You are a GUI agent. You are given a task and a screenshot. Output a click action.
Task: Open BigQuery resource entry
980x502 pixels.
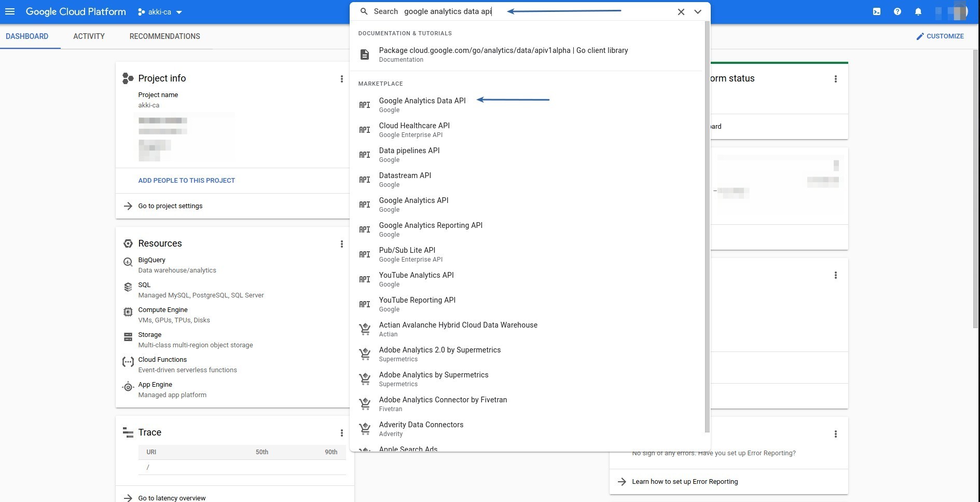coord(151,260)
